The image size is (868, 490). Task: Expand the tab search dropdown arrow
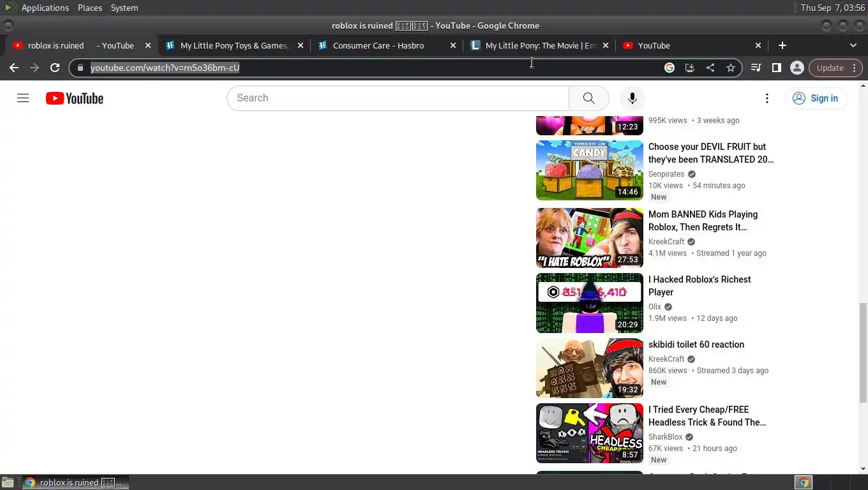coord(853,45)
